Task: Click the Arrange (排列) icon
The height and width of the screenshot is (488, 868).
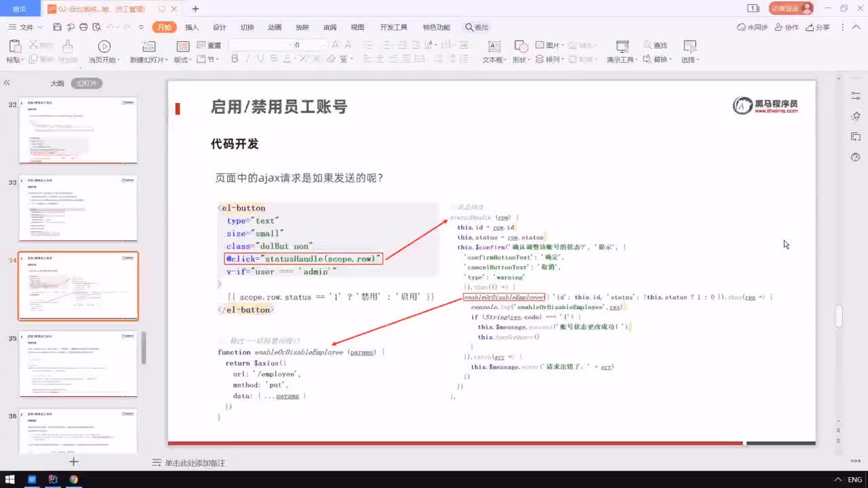Action: 550,59
